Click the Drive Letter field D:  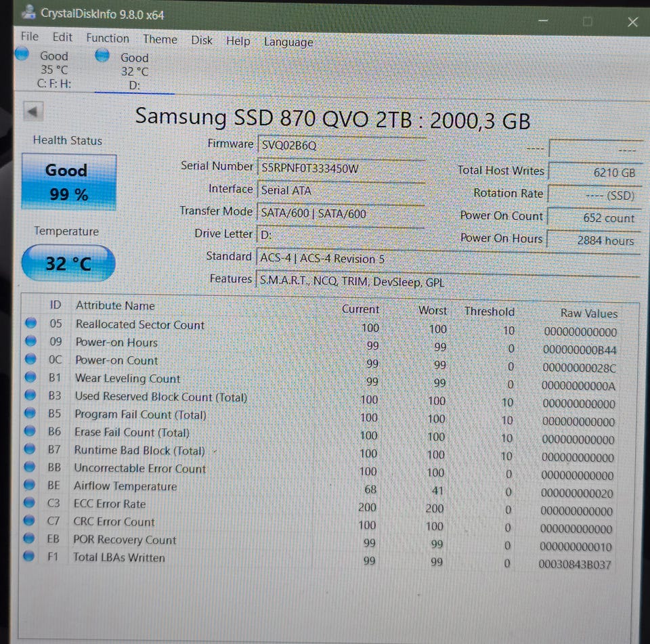coord(341,235)
